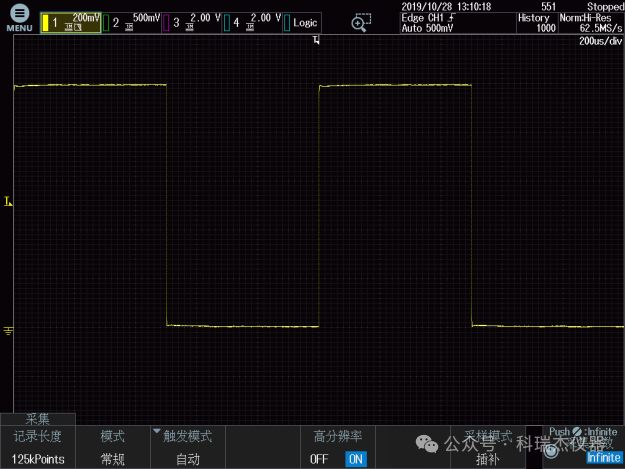625x469 pixels.
Task: Select channel 1 200mV tab
Action: pyautogui.click(x=71, y=23)
